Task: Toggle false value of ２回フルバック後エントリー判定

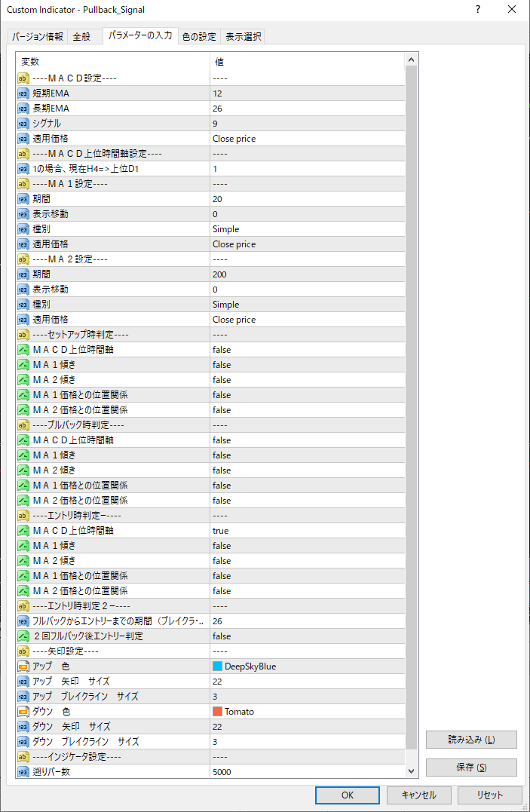Action: pyautogui.click(x=308, y=636)
